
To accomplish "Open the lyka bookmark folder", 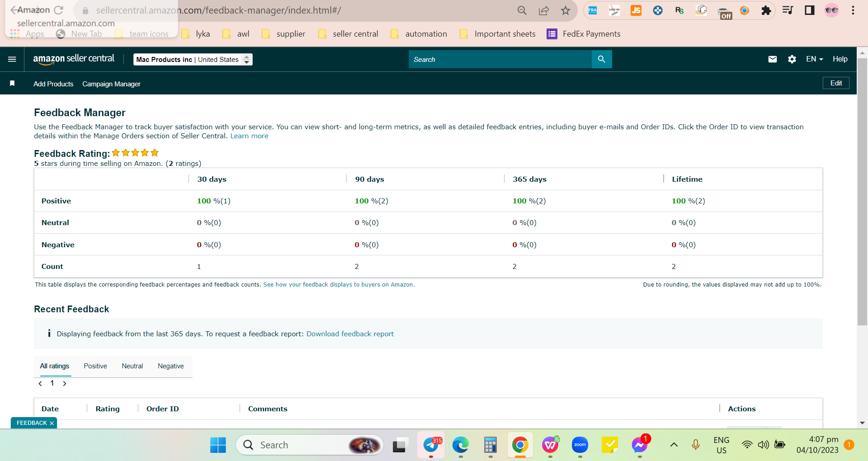I will click(196, 34).
